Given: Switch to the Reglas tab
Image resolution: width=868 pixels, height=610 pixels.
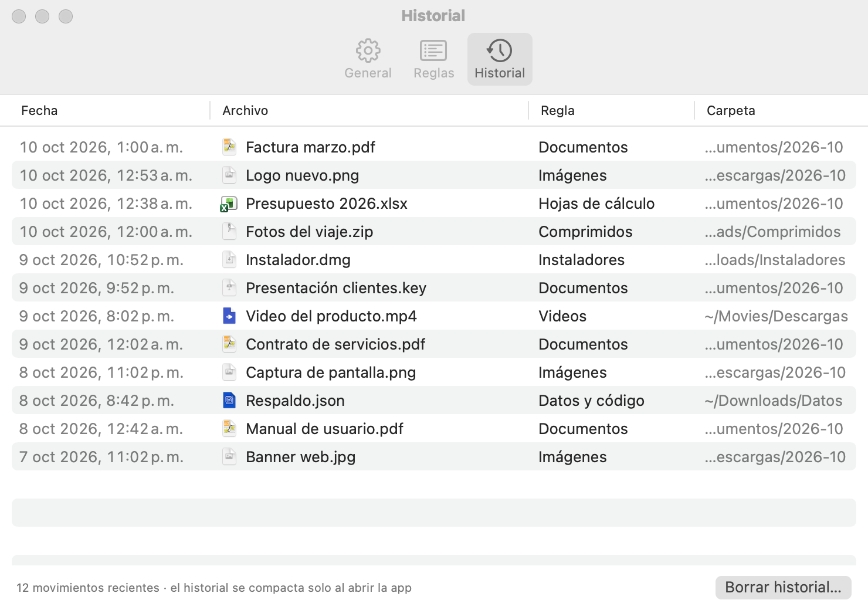Looking at the screenshot, I should click(x=433, y=59).
